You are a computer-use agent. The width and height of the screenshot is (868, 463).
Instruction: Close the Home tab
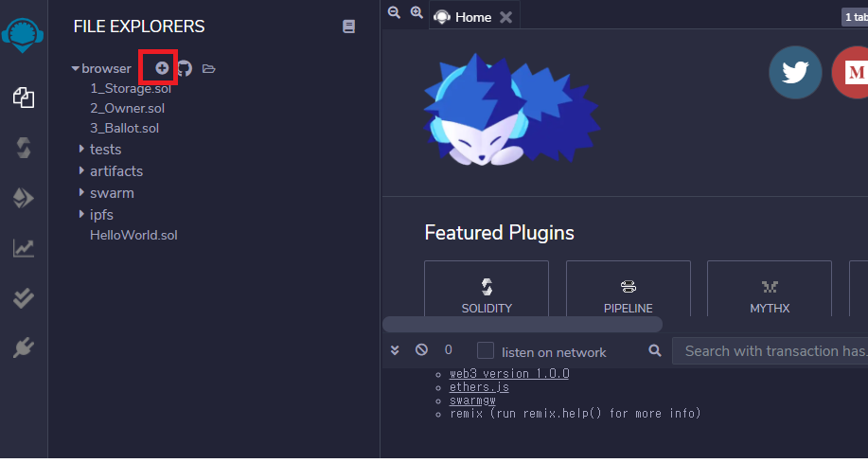[506, 18]
